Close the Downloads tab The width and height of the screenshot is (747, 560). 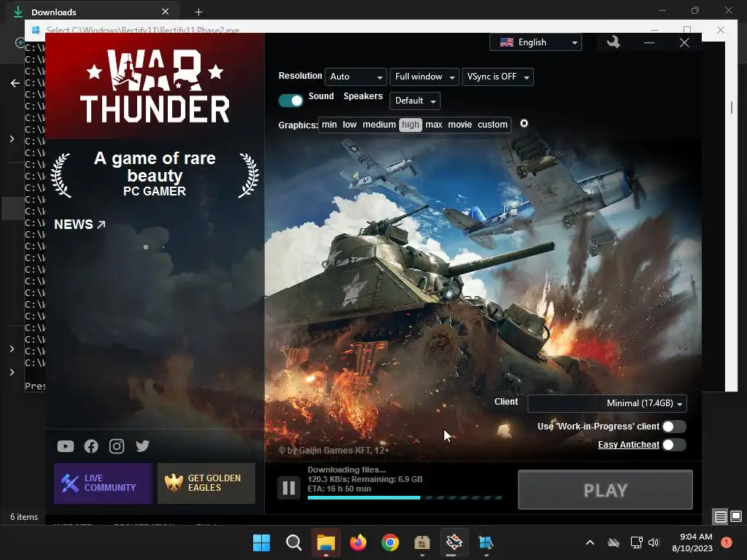(x=165, y=12)
